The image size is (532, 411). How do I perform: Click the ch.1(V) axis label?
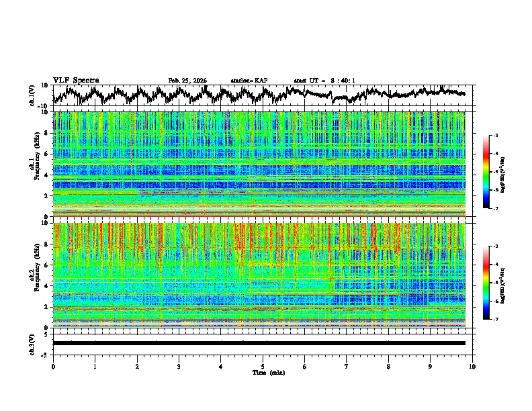(32, 95)
